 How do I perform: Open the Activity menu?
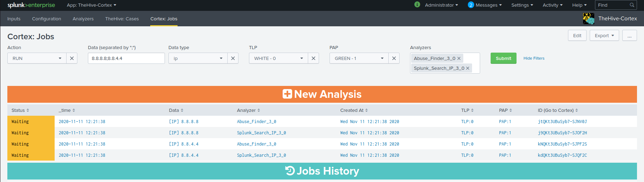[553, 5]
